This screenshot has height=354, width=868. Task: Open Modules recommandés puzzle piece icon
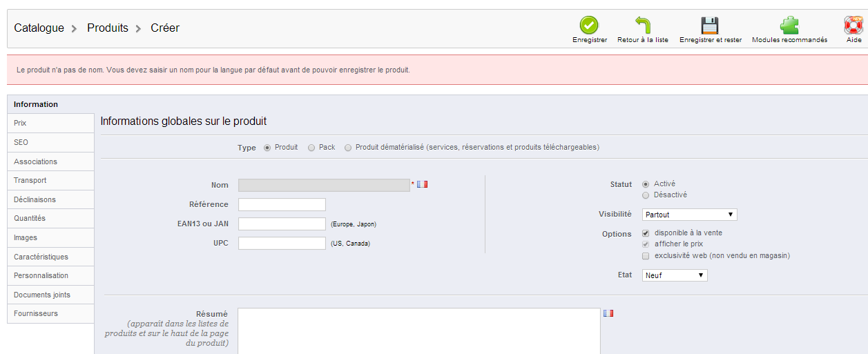tap(789, 26)
